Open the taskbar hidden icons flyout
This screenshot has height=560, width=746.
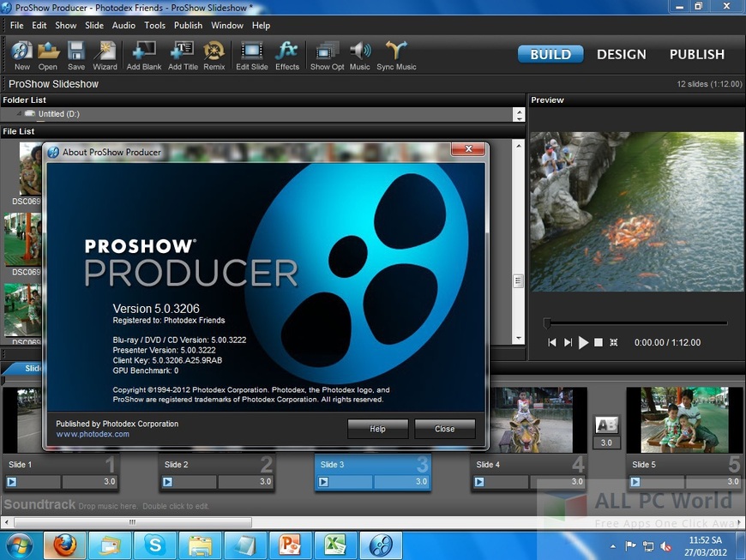[611, 545]
